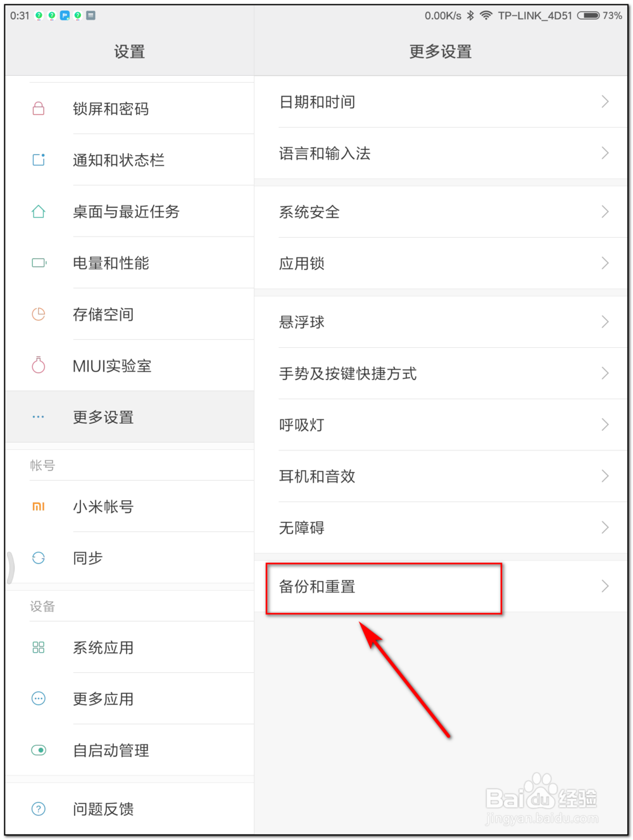Click the chevron on 语言和输入法 row
The height and width of the screenshot is (840, 633).
[x=605, y=153]
